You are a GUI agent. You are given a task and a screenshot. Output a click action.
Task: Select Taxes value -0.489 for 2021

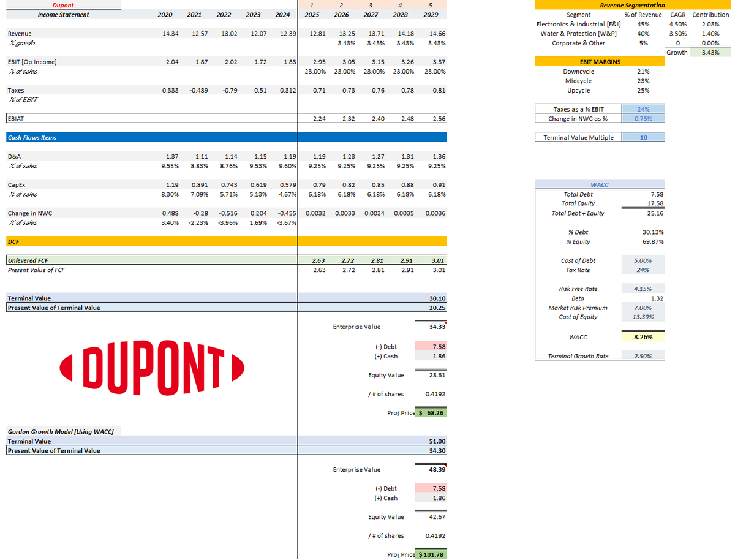197,90
